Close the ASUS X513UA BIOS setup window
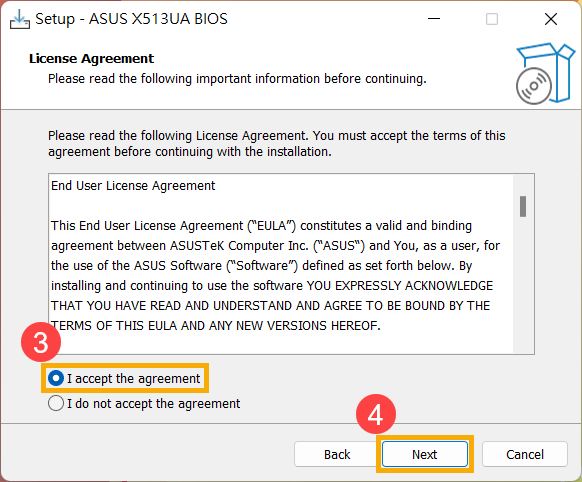 [551, 19]
